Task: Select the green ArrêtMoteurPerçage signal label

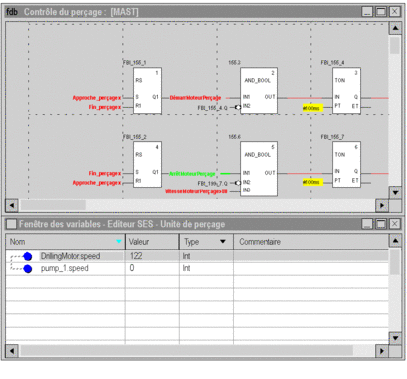Action: coord(192,174)
